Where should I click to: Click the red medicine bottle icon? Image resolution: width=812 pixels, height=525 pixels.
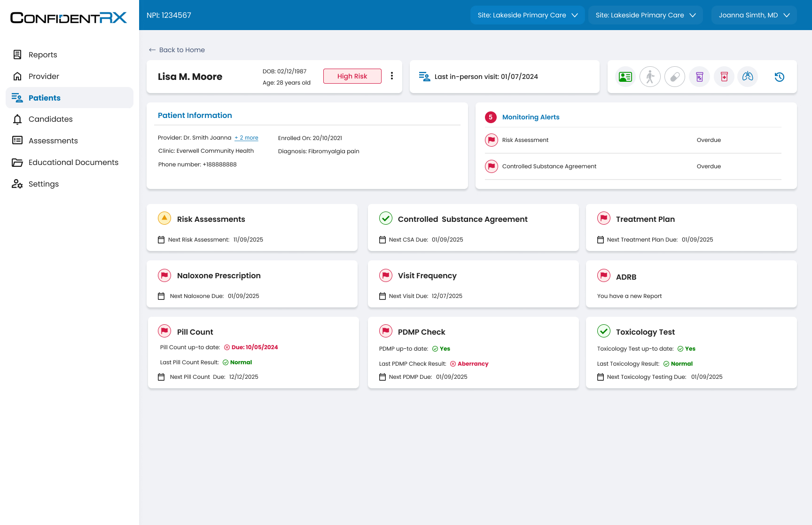tap(724, 77)
